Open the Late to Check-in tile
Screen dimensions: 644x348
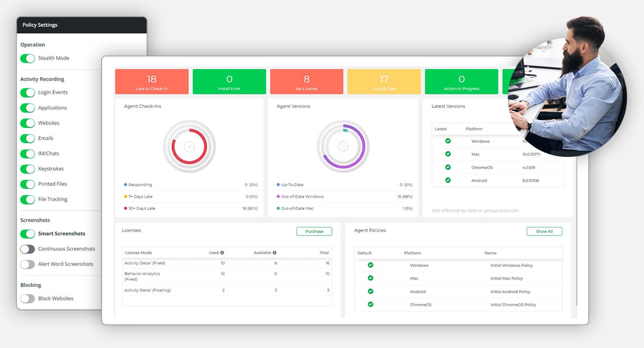coord(152,81)
